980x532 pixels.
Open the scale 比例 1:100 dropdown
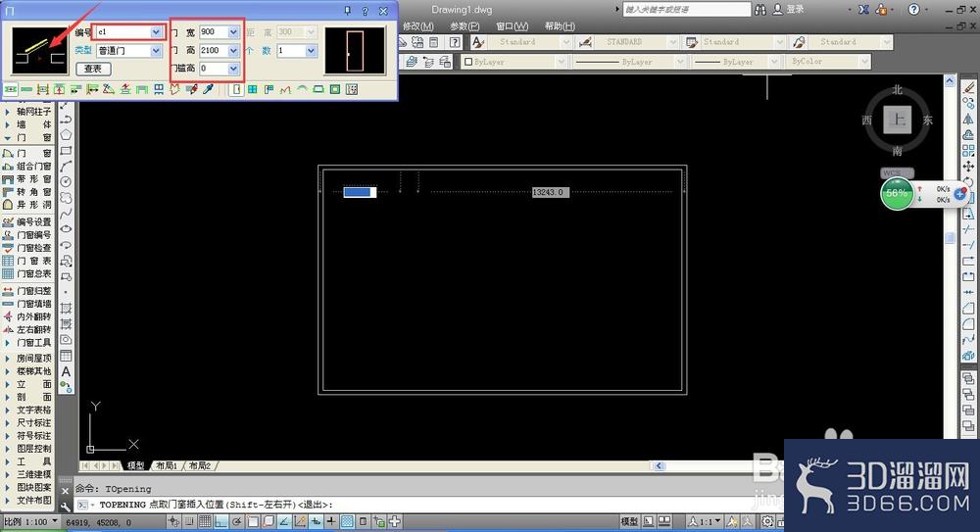tap(30, 521)
